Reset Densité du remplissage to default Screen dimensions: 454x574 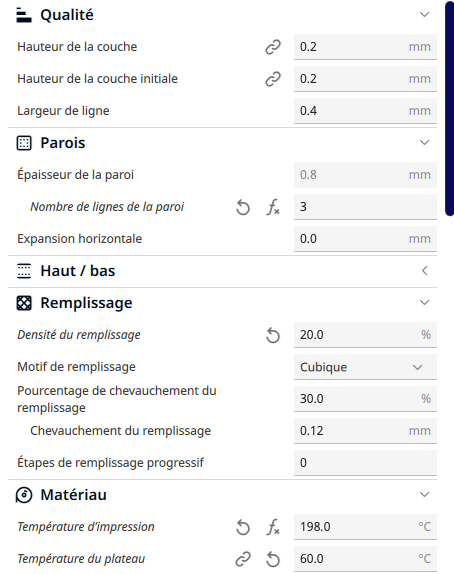pos(273,335)
